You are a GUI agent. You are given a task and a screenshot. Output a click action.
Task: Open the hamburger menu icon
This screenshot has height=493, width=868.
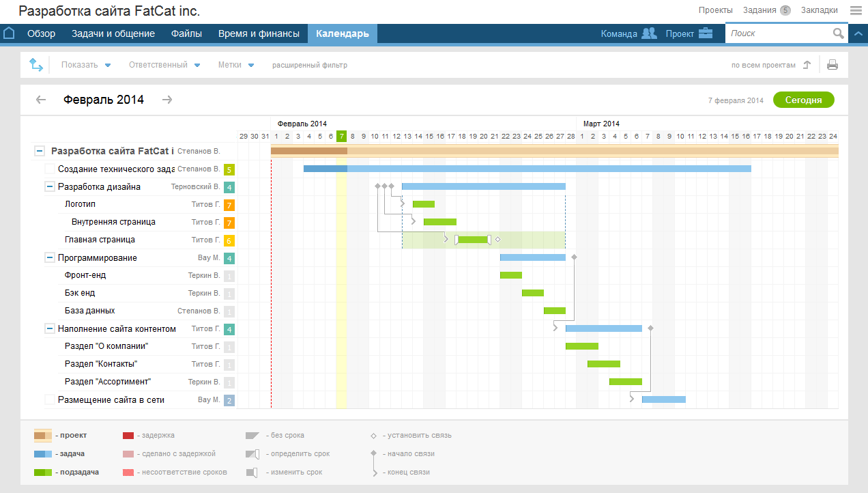pos(856,10)
